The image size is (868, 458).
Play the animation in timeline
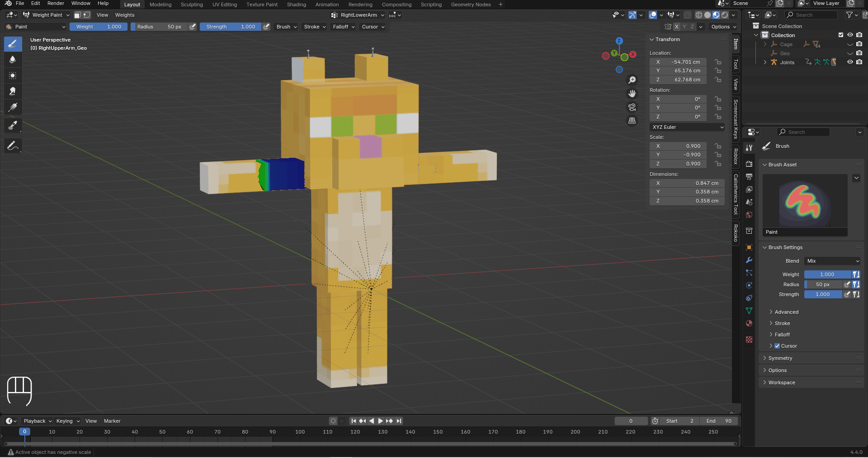(380, 421)
